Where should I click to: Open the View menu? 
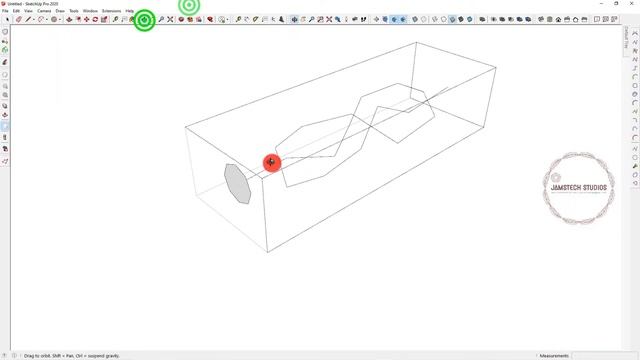28,11
